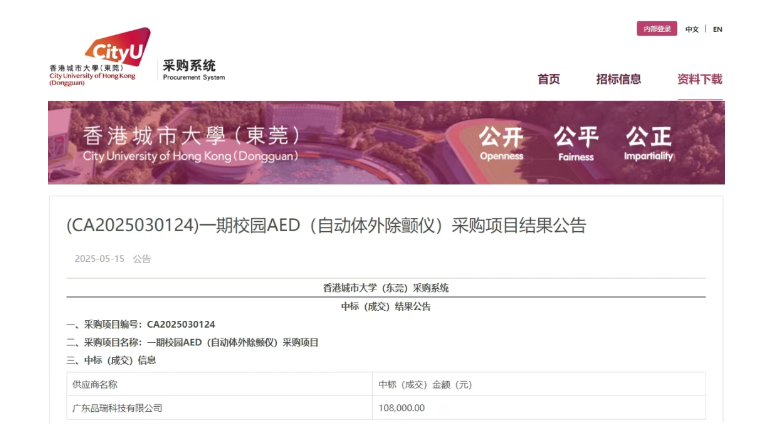Select the 108,000.00 amount cell

tap(402, 408)
